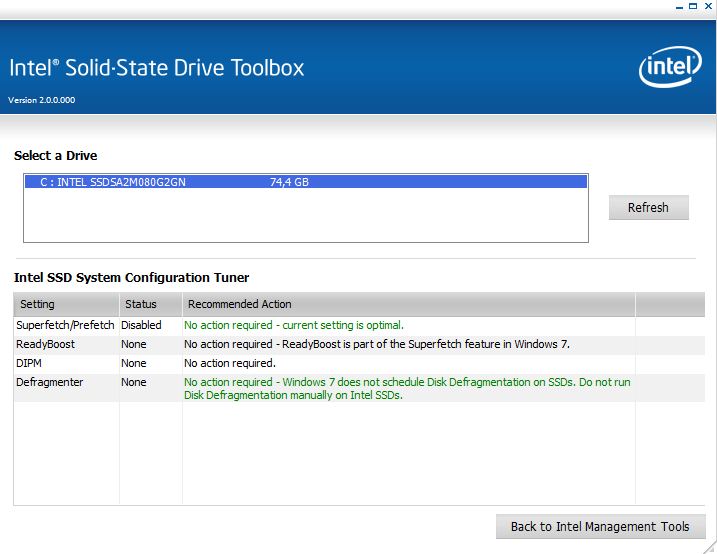Click the None status for DIPM
717x554 pixels.
point(134,363)
